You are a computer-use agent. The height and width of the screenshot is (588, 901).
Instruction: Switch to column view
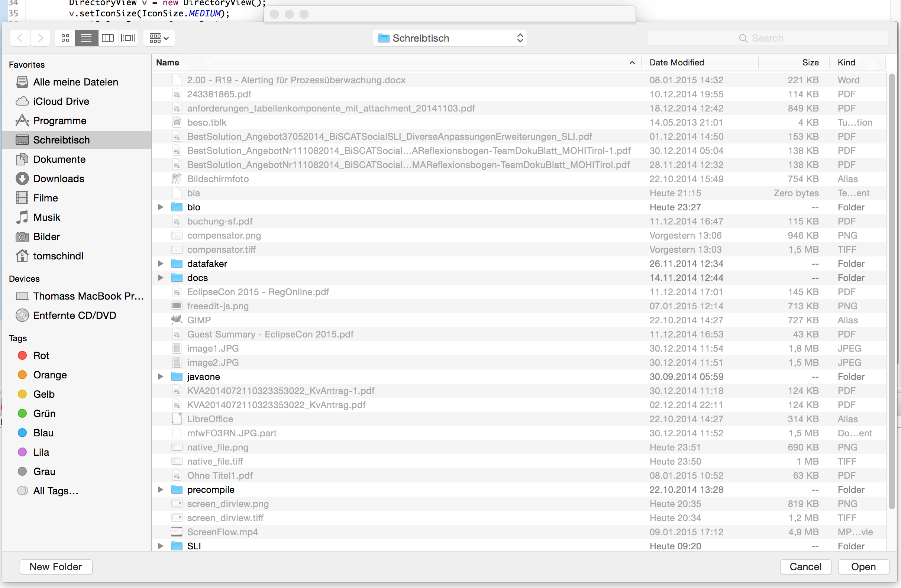(x=108, y=38)
